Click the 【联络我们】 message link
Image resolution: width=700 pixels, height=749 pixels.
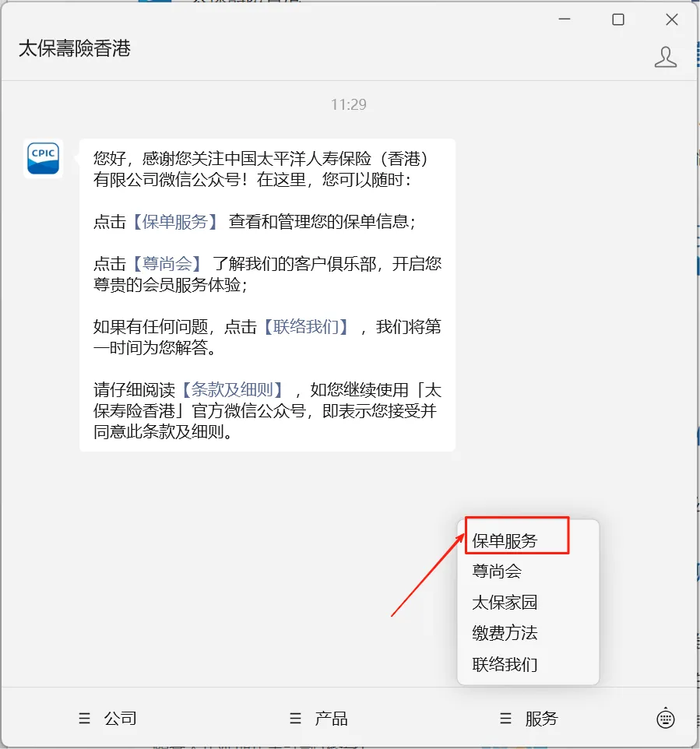pos(306,327)
